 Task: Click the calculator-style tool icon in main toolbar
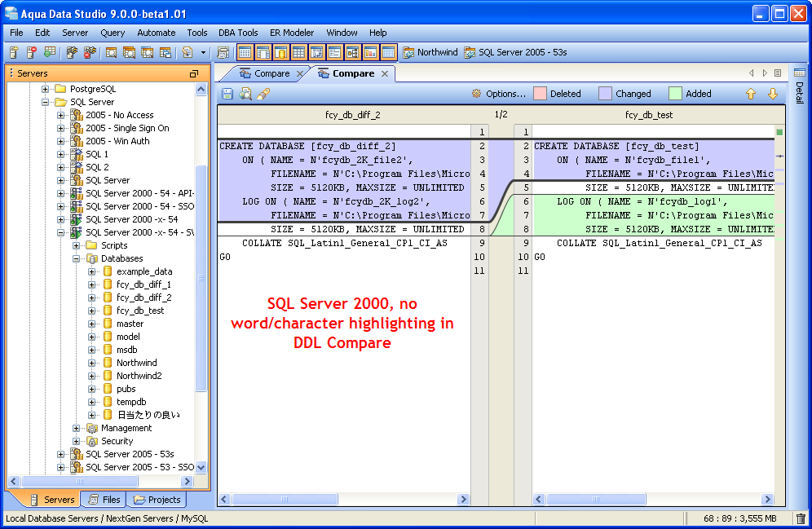(223, 52)
